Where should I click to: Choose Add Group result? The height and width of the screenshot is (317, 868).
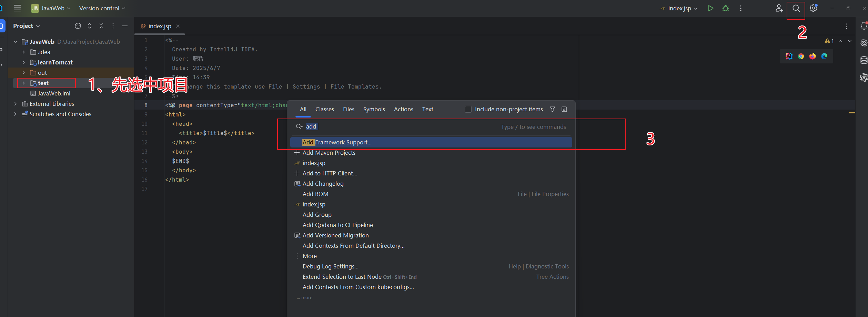tap(431, 215)
